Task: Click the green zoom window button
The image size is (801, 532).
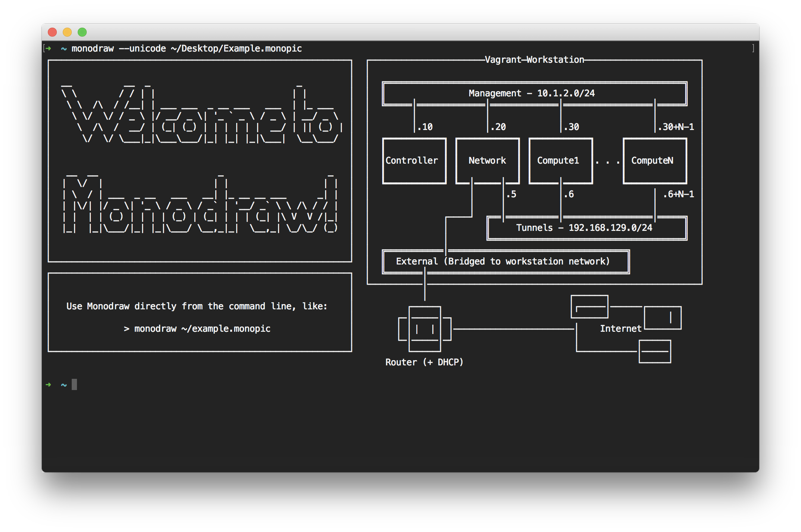Action: (82, 33)
